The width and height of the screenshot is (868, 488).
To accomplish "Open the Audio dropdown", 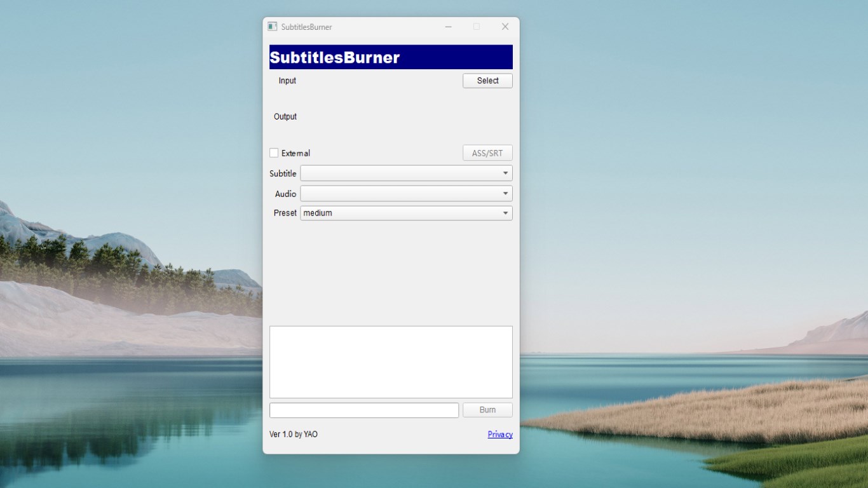I will pyautogui.click(x=406, y=193).
